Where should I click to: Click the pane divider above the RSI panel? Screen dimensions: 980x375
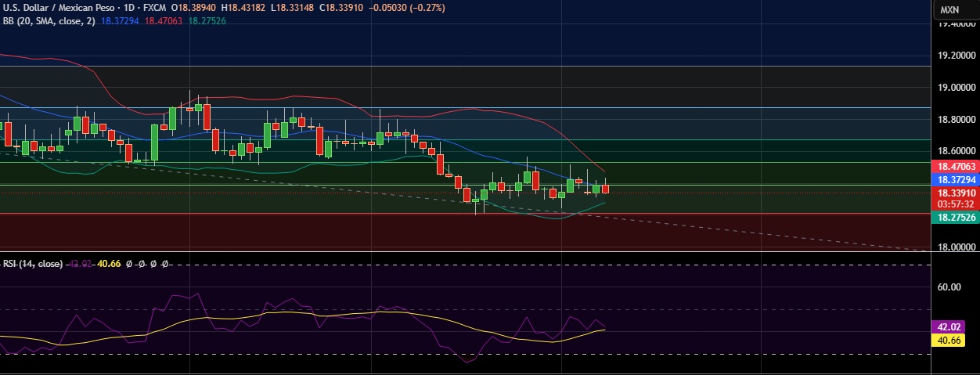(x=470, y=254)
